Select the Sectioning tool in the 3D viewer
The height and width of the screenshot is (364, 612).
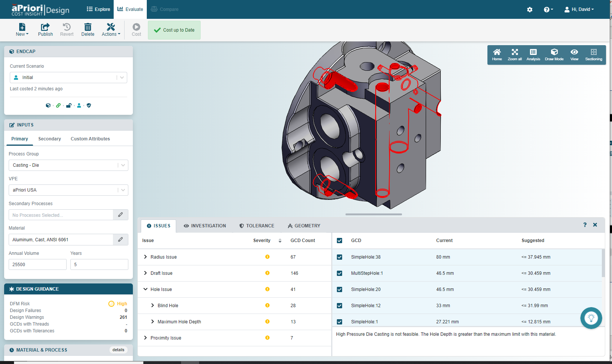coord(594,55)
